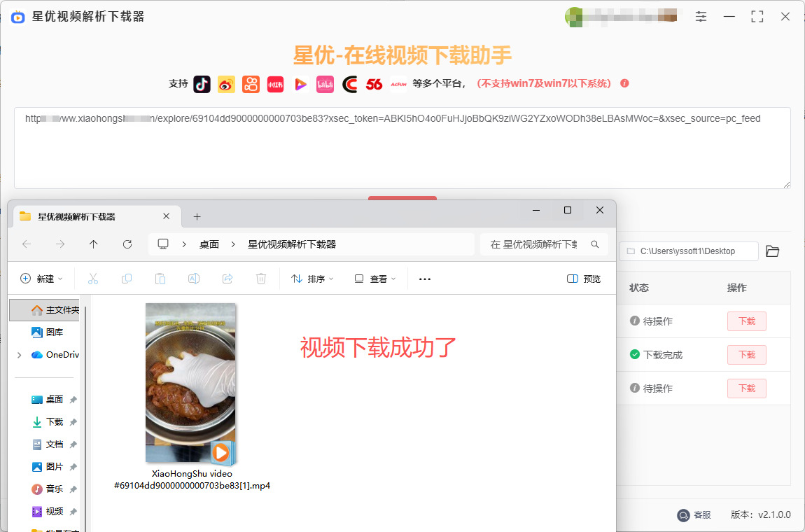The height and width of the screenshot is (532, 805).
Task: Click the Rename icon in Explorer toolbar
Action: click(193, 279)
